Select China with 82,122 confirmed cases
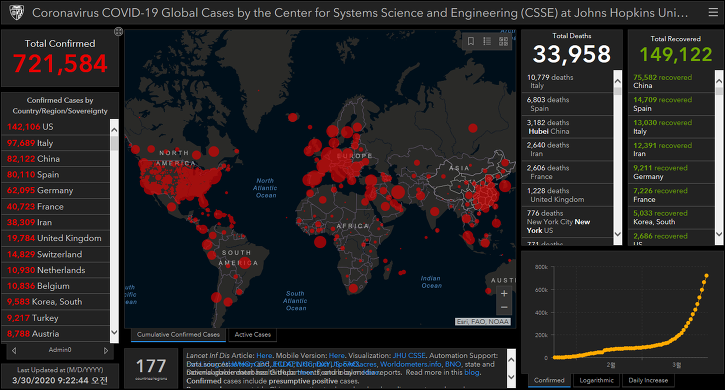The image size is (725, 390). (x=56, y=159)
